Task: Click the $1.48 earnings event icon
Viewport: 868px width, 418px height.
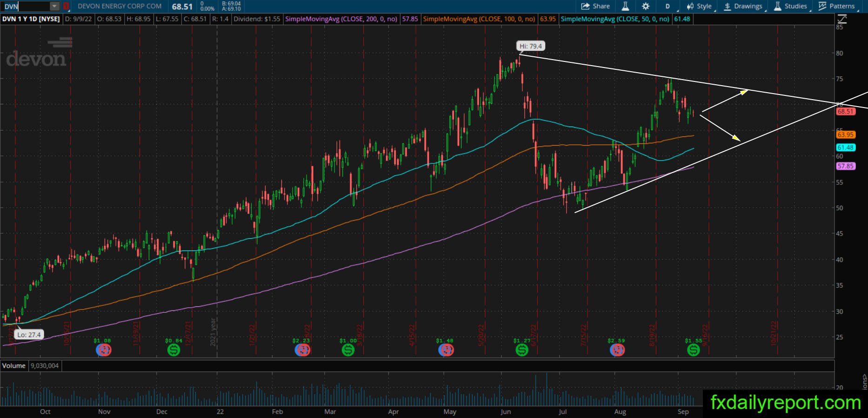Action: [445, 350]
